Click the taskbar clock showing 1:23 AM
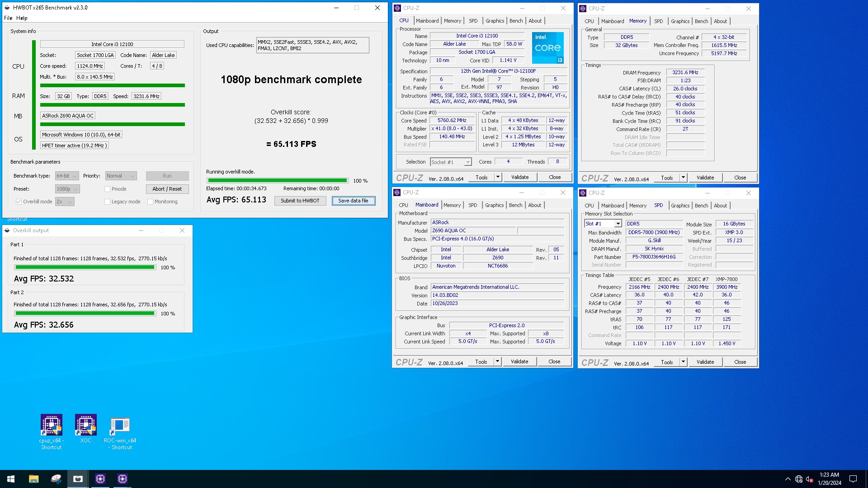Screen dimensions: 868x488 tap(829, 479)
